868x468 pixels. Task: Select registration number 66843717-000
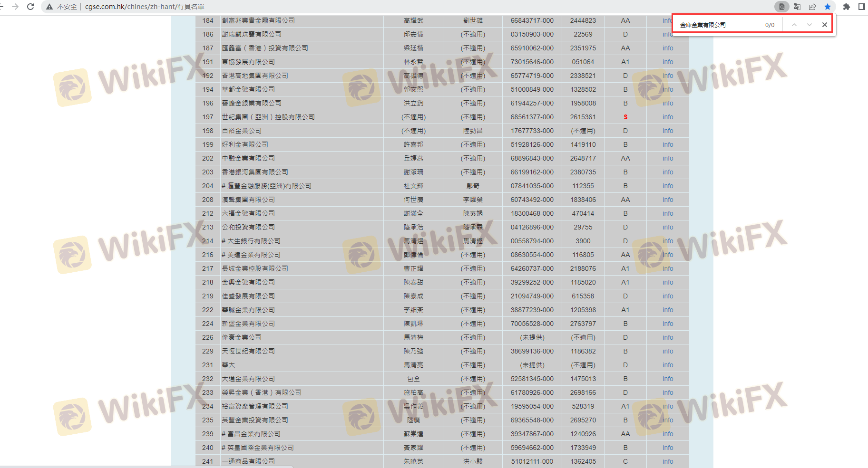tap(532, 20)
